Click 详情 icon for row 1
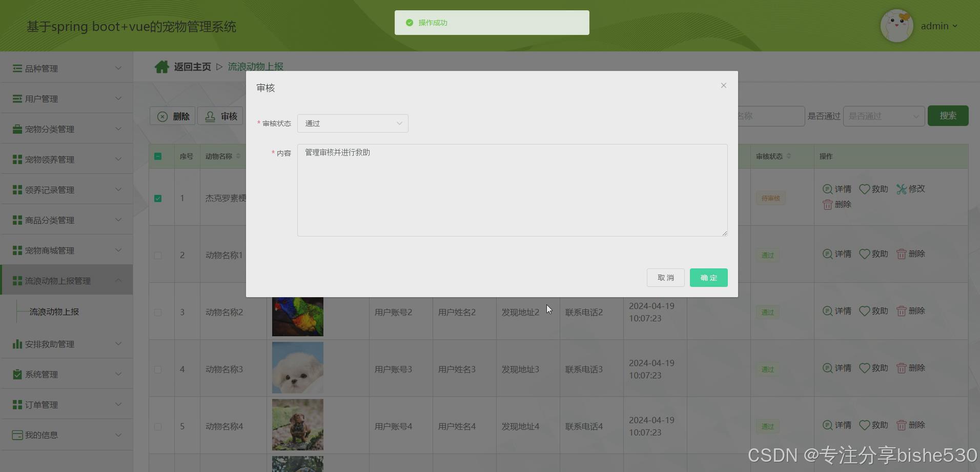The width and height of the screenshot is (980, 472). tap(827, 189)
